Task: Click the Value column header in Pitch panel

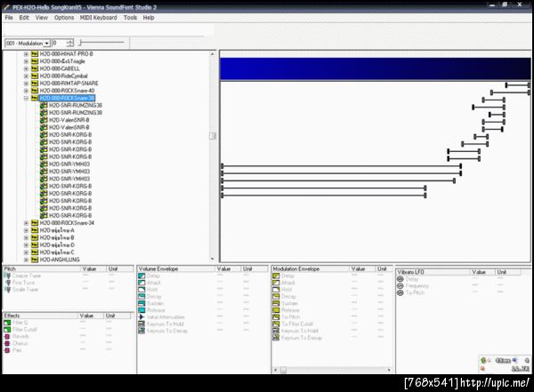Action: pos(93,268)
